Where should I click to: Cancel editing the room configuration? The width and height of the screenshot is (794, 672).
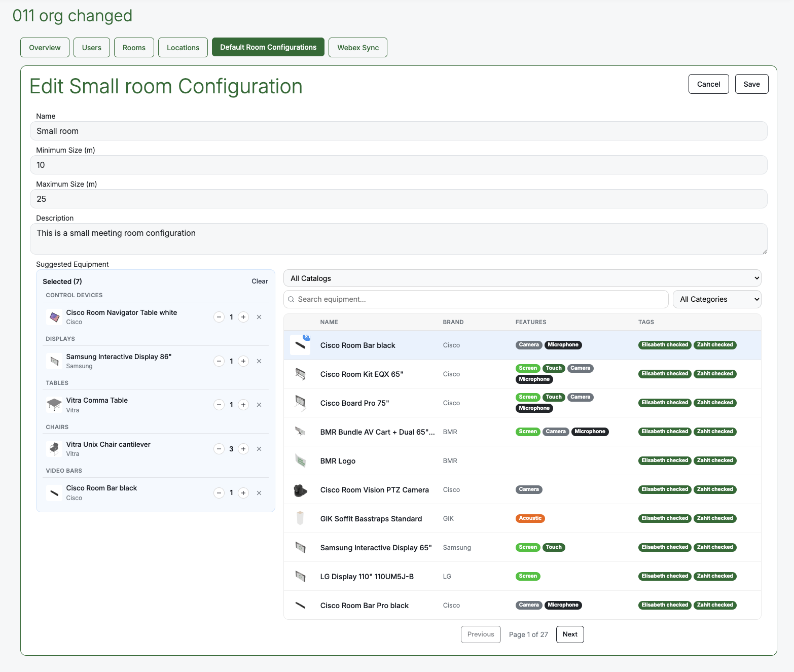click(709, 84)
